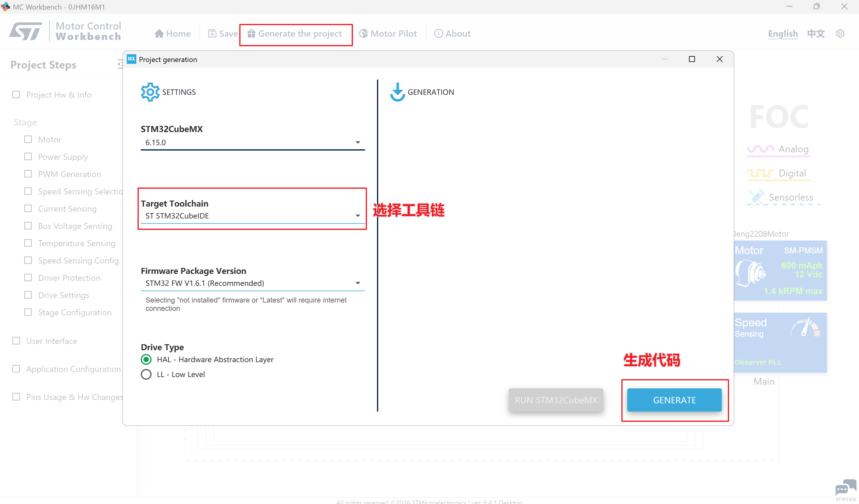Click the Analog label
This screenshot has height=504, width=859.
coord(794,149)
